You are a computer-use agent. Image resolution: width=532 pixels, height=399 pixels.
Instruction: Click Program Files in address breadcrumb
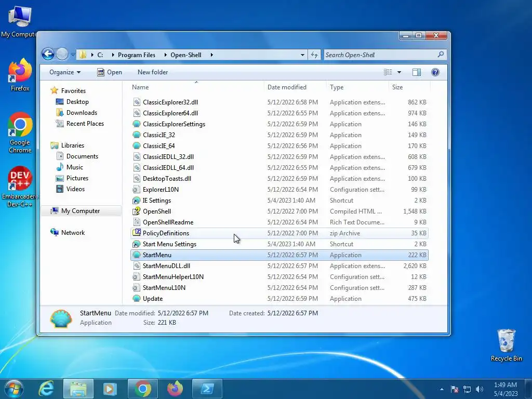137,55
